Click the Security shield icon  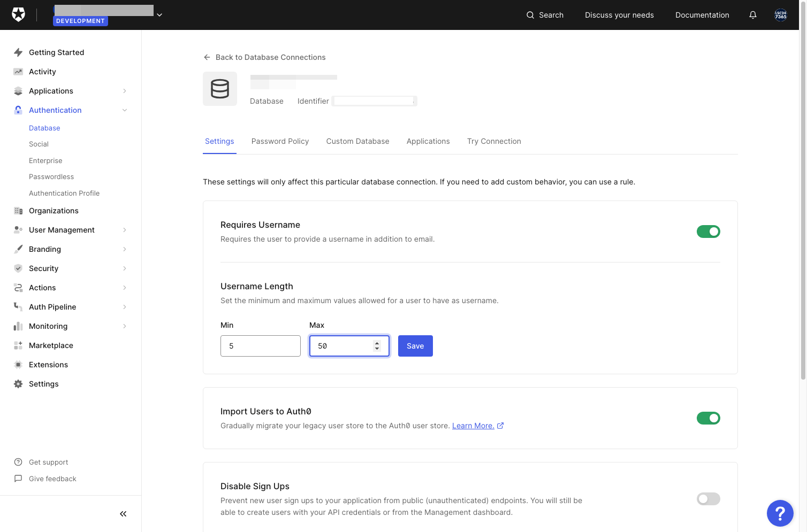(x=18, y=268)
